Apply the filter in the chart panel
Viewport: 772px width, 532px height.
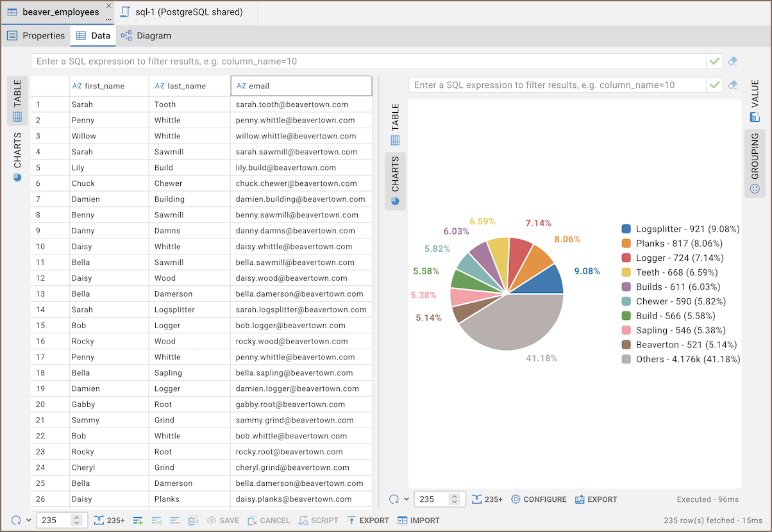714,85
